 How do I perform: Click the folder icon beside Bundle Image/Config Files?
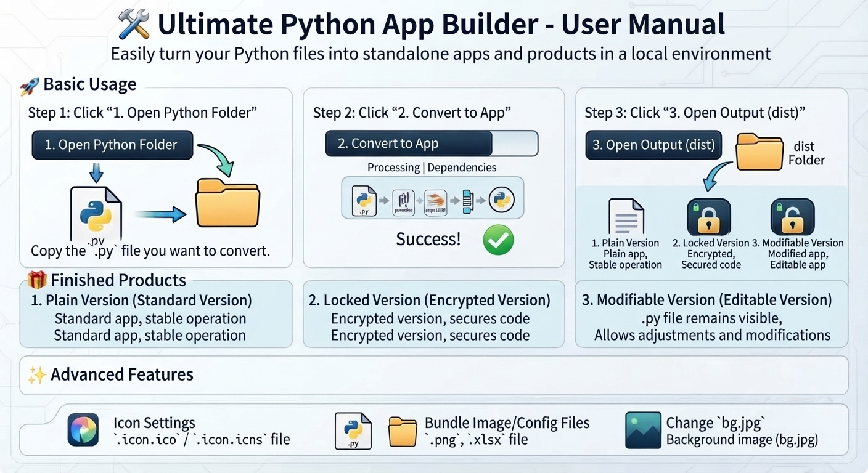pos(403,432)
